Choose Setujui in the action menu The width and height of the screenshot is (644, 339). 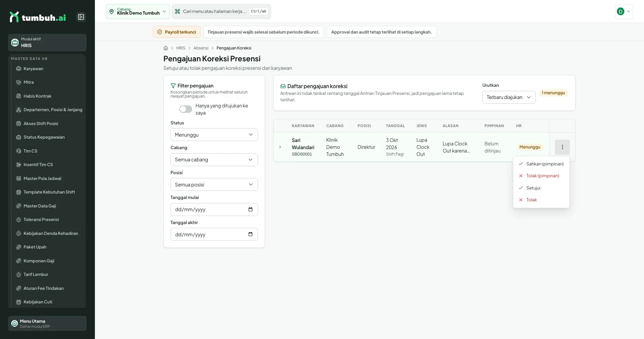[541, 188]
